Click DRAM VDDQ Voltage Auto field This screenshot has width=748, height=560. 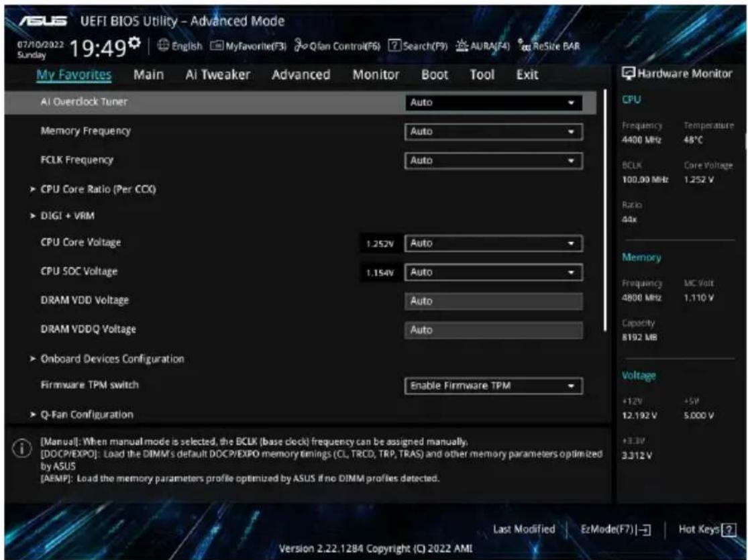[493, 330]
